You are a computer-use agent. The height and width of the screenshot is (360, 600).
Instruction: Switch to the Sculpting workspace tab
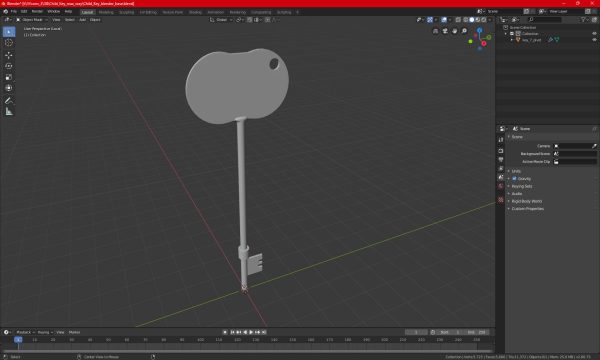click(x=126, y=12)
